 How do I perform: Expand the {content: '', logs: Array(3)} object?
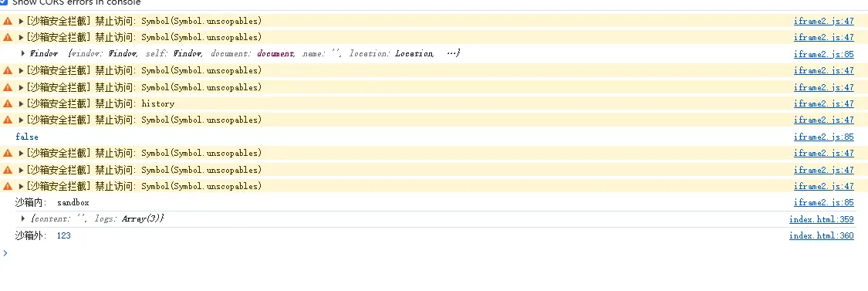(x=23, y=219)
